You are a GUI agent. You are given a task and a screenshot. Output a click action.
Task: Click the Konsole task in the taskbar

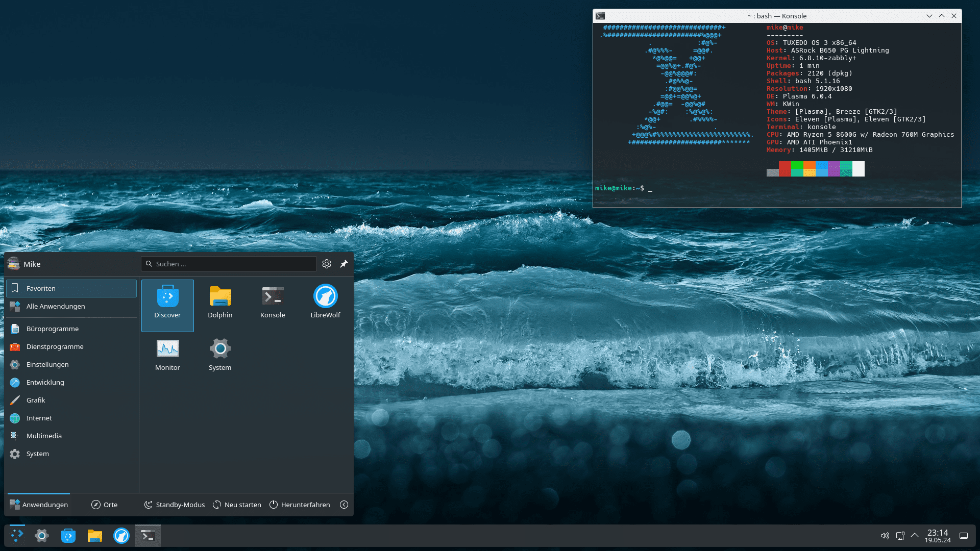pos(148,536)
